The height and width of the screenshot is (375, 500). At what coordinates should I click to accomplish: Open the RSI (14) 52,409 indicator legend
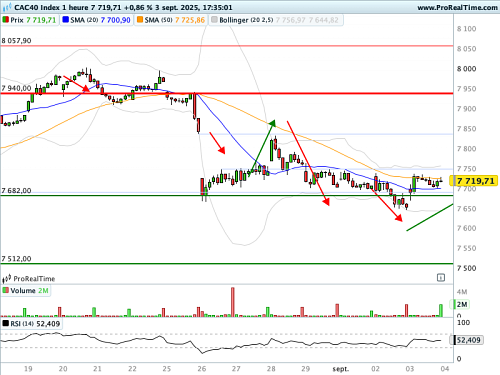(31, 324)
